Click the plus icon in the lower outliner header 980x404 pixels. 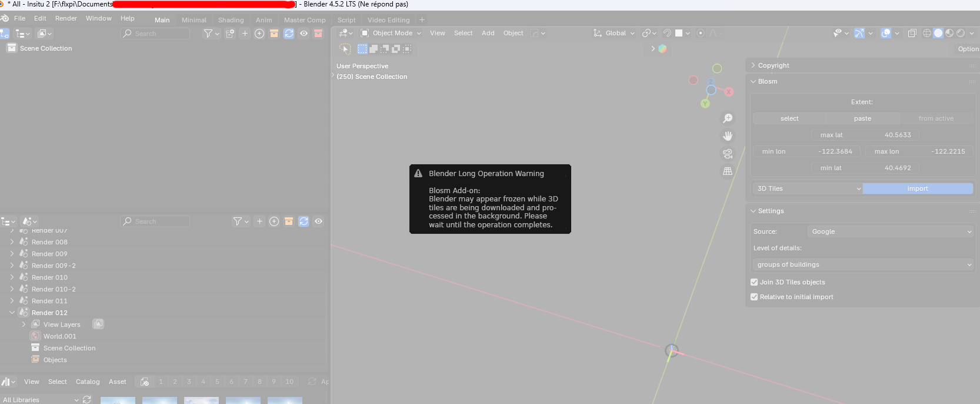(x=259, y=221)
